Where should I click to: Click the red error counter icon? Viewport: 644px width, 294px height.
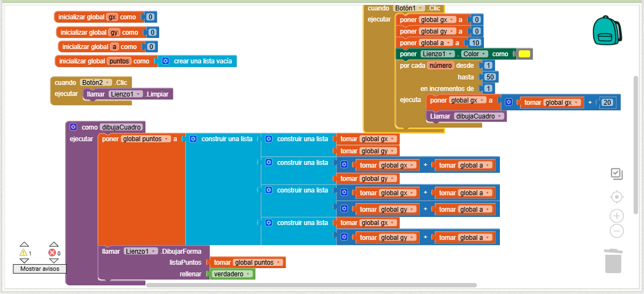coord(52,253)
